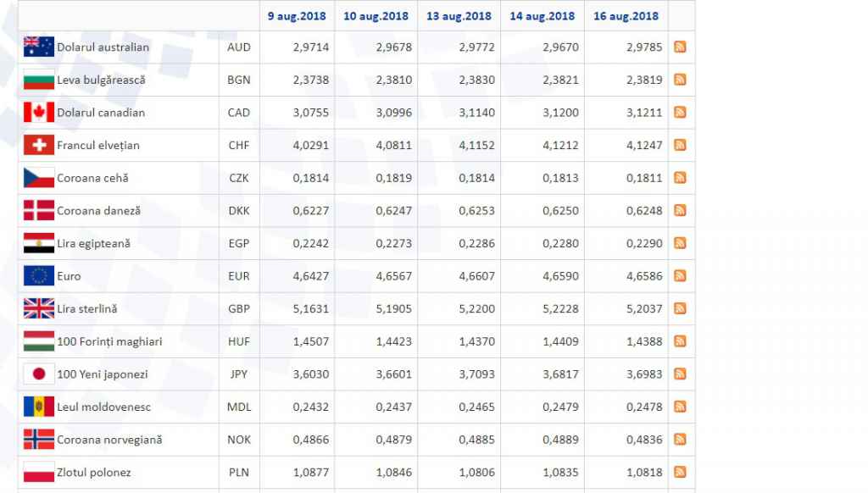Screen dimensions: 868x493
Task: Click the European Union flag icon
Action: [39, 276]
